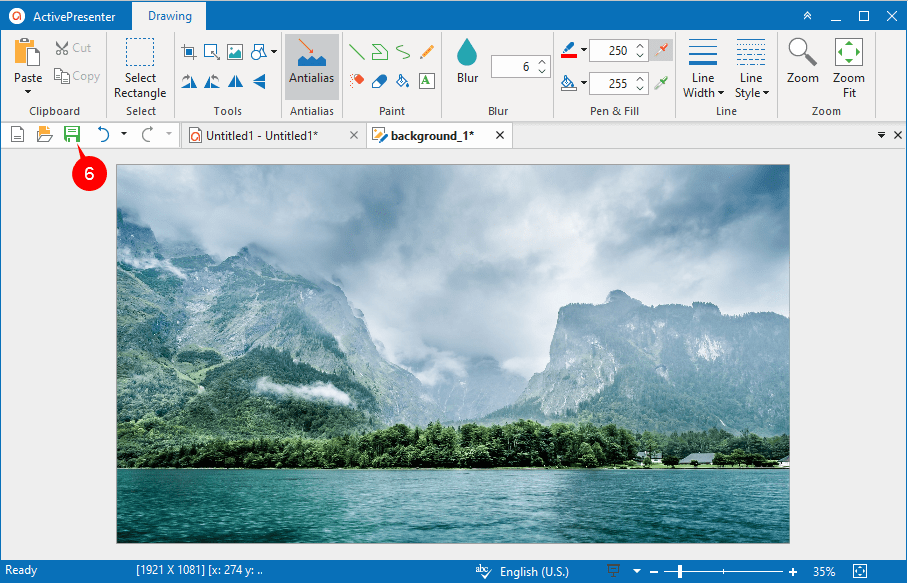Decrease the Fill opacity value 255
Screen dimensions: 908x584
[640, 89]
